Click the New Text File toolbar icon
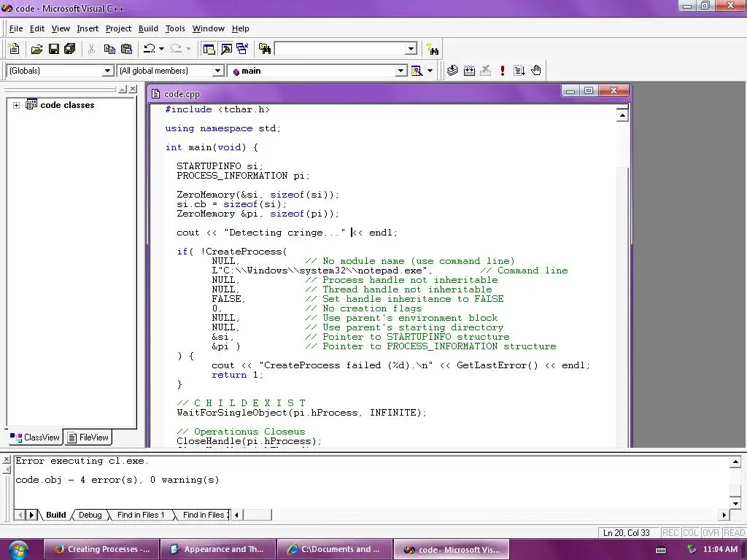 point(15,49)
